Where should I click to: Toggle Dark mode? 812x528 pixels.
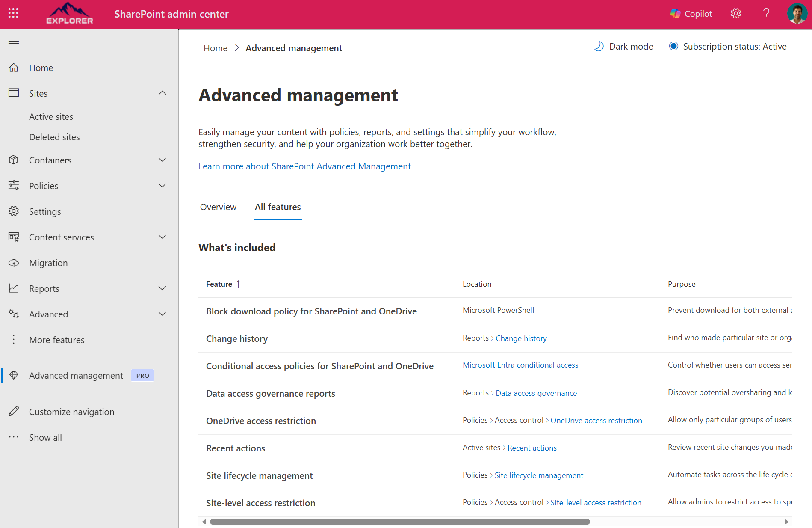623,46
